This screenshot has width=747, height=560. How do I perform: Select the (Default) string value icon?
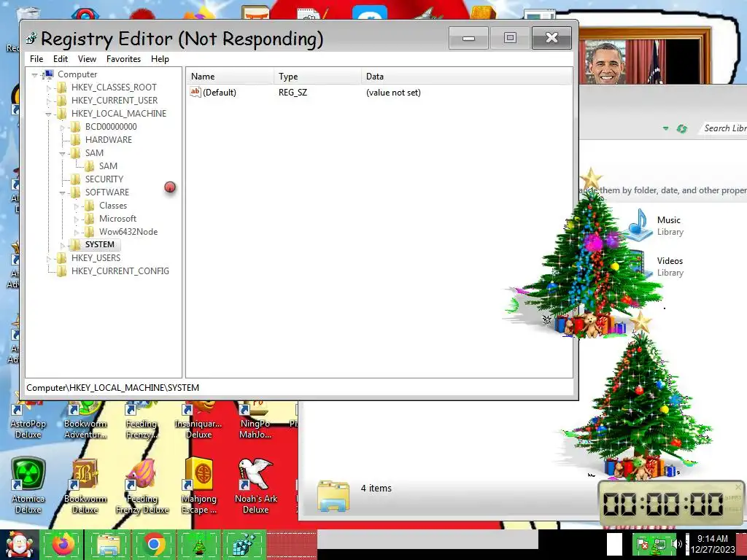tap(196, 92)
